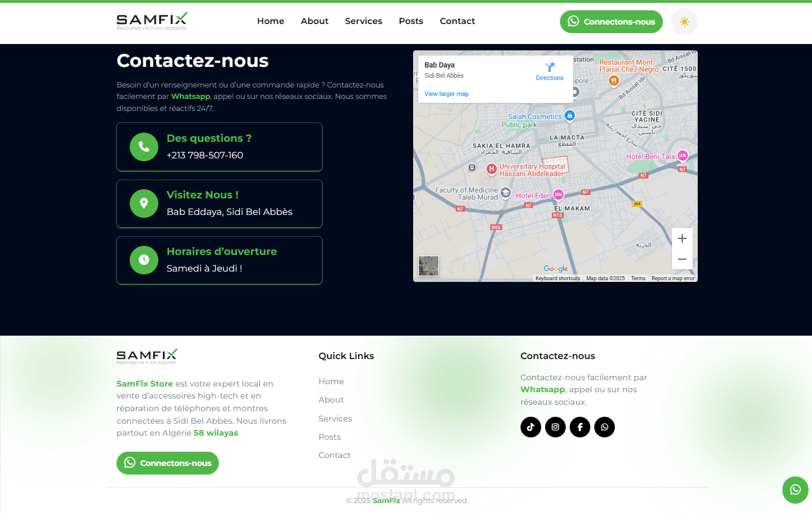Open Contact in the top navigation
The width and height of the screenshot is (812, 514).
click(x=457, y=21)
